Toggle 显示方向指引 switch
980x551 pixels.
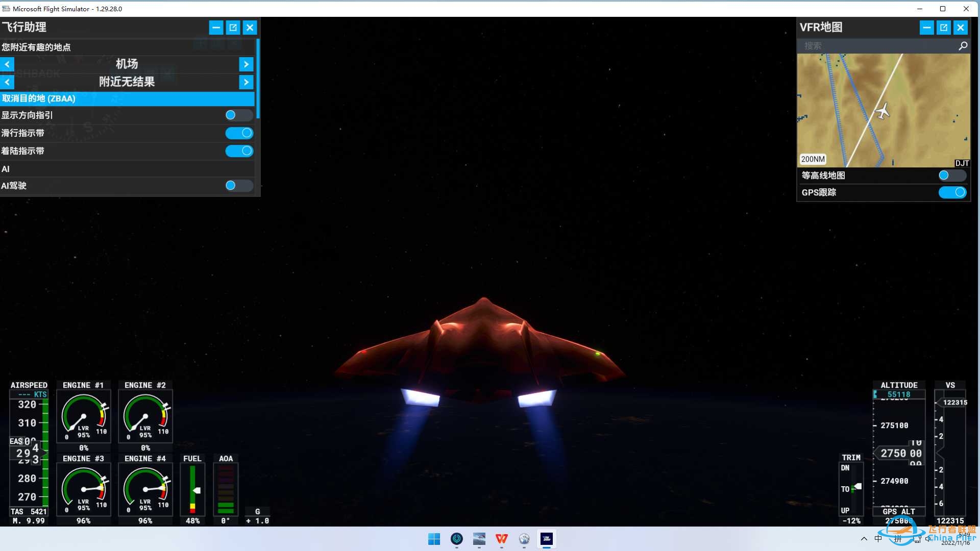click(x=239, y=115)
